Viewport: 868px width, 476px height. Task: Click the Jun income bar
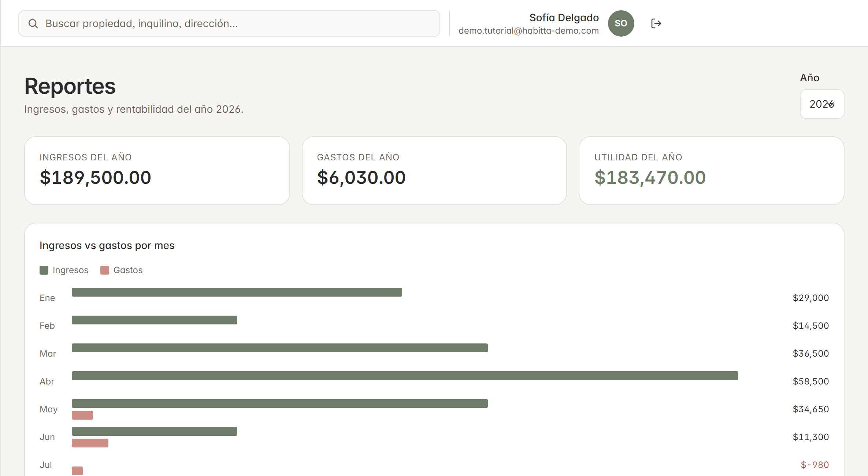[155, 431]
